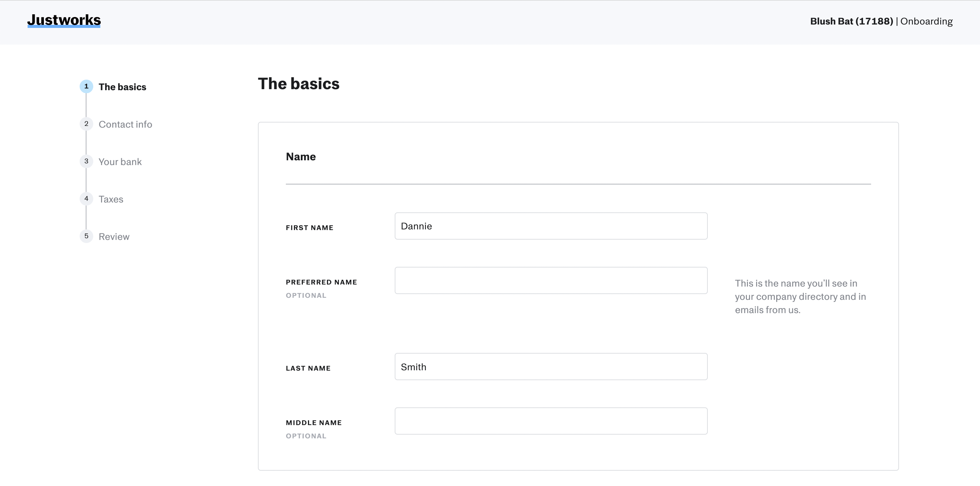Click the Onboarding text in header
The width and height of the screenshot is (980, 486).
click(926, 21)
